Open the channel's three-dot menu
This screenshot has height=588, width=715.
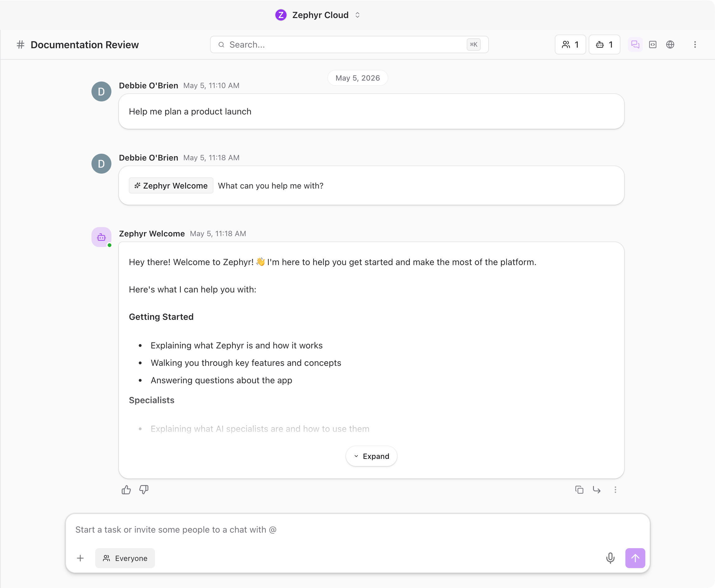(x=695, y=44)
